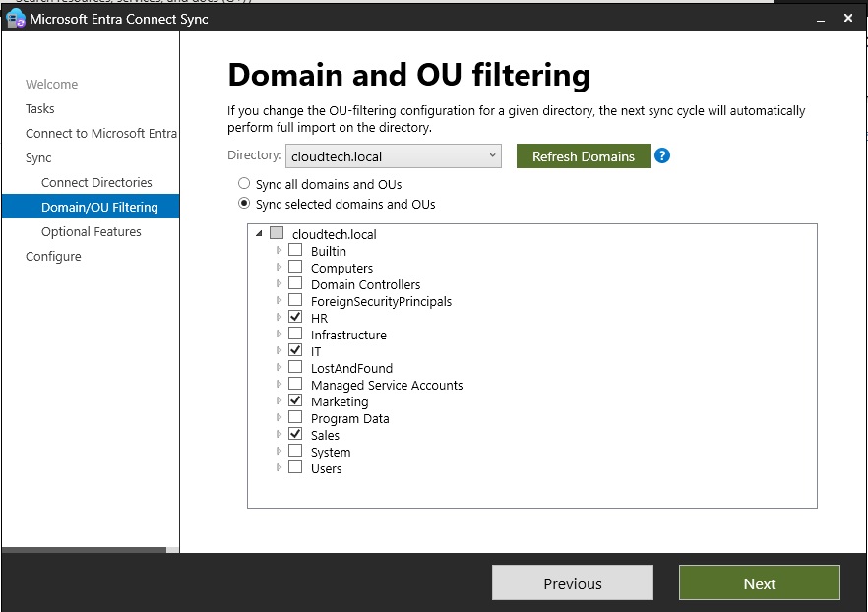Viewport: 868px width, 612px height.
Task: Select 'Sync all domains and OUs' option
Action: [x=244, y=184]
